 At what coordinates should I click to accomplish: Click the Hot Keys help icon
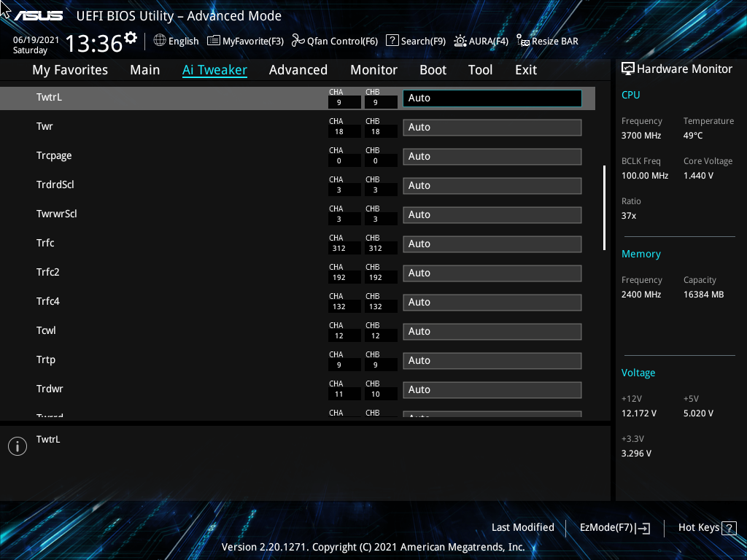(730, 527)
